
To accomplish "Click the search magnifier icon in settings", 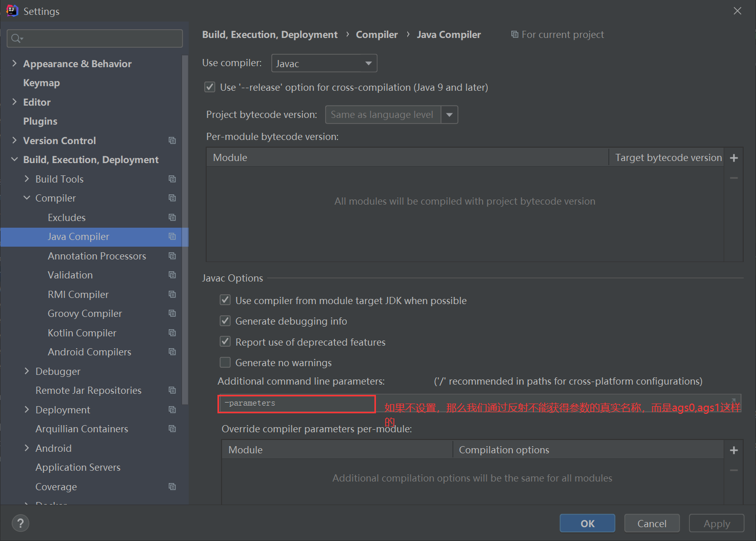I will (x=16, y=38).
